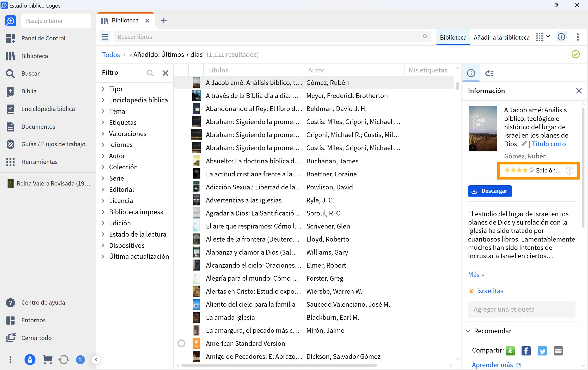Open the view layout dropdown
The height and width of the screenshot is (370, 588).
click(x=543, y=37)
